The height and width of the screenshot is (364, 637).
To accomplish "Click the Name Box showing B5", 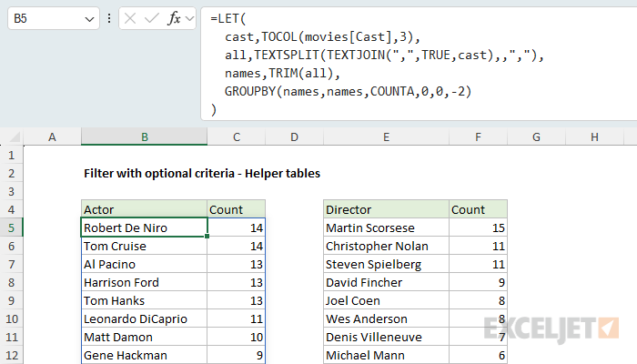I will click(x=53, y=18).
